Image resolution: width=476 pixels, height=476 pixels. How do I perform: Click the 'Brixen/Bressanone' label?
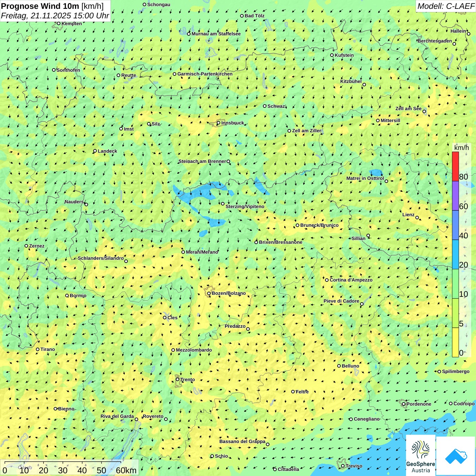[280, 242]
